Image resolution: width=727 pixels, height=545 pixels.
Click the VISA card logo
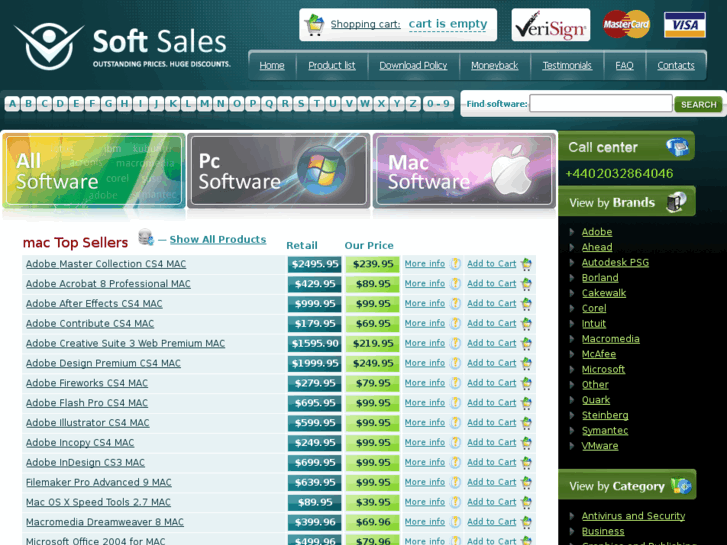[x=684, y=25]
